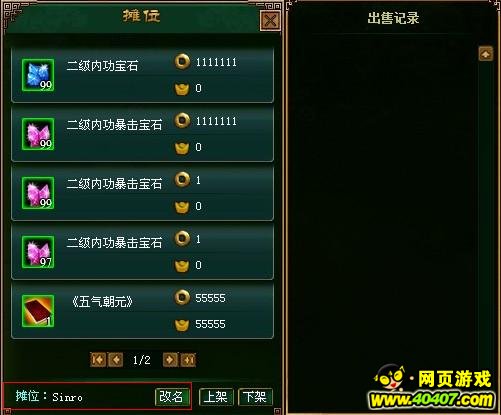The width and height of the screenshot is (501, 415).
Task: Click the gold coin icon beside 55555
Action: pos(182,297)
